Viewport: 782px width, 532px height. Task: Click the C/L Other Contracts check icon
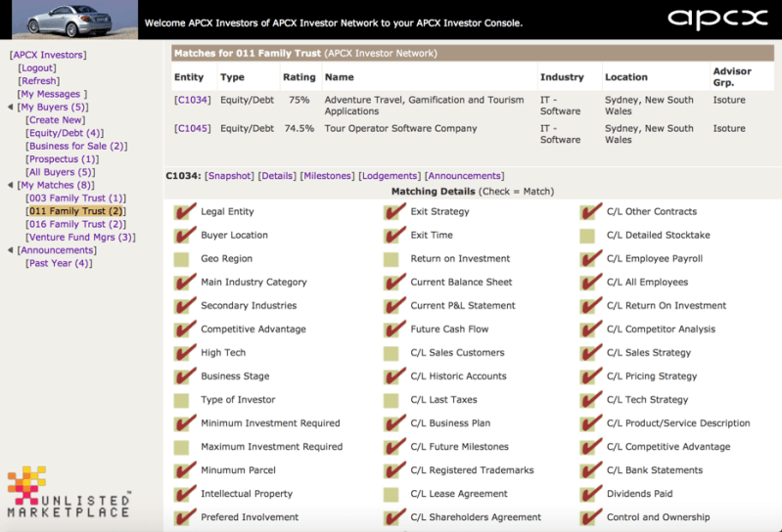591,211
